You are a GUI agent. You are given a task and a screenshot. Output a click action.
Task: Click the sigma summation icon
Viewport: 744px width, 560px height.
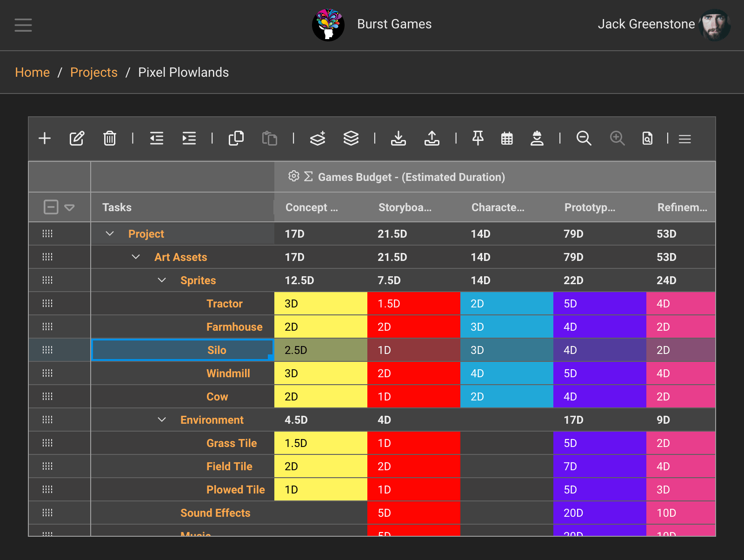[x=308, y=177]
